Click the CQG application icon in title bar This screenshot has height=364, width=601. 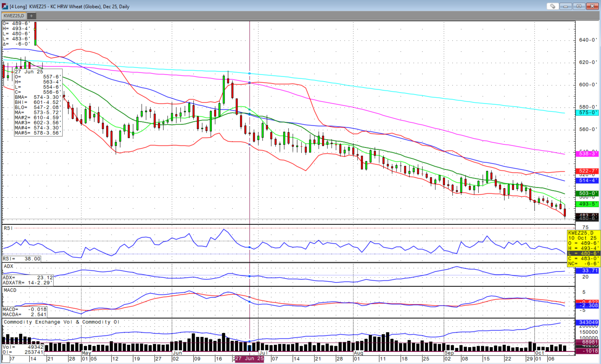(x=5, y=6)
